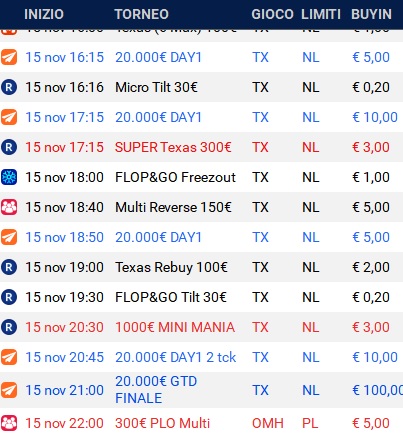The height and width of the screenshot is (436, 403).
Task: Click the orange plane icon at 18:50
Action: tap(9, 237)
